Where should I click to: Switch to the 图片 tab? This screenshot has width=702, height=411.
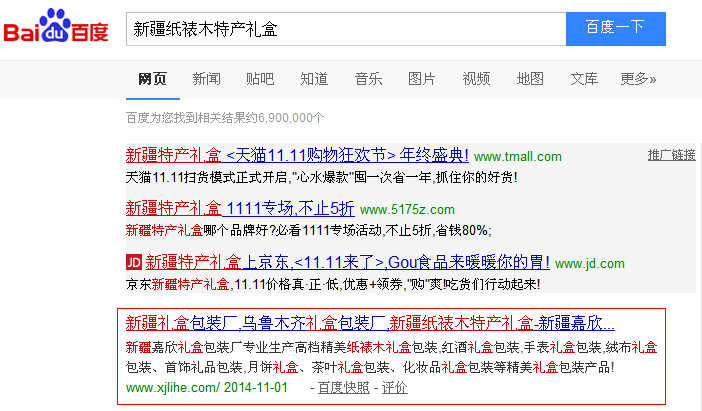[x=422, y=79]
